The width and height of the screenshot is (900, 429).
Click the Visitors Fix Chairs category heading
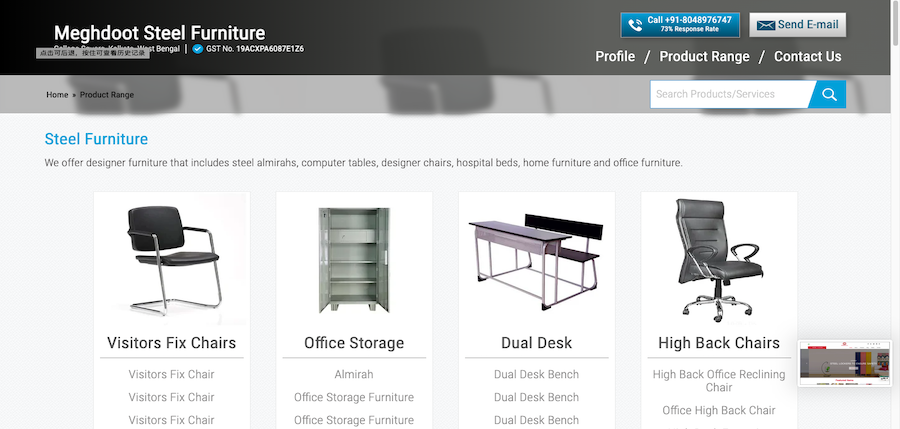pyautogui.click(x=172, y=343)
